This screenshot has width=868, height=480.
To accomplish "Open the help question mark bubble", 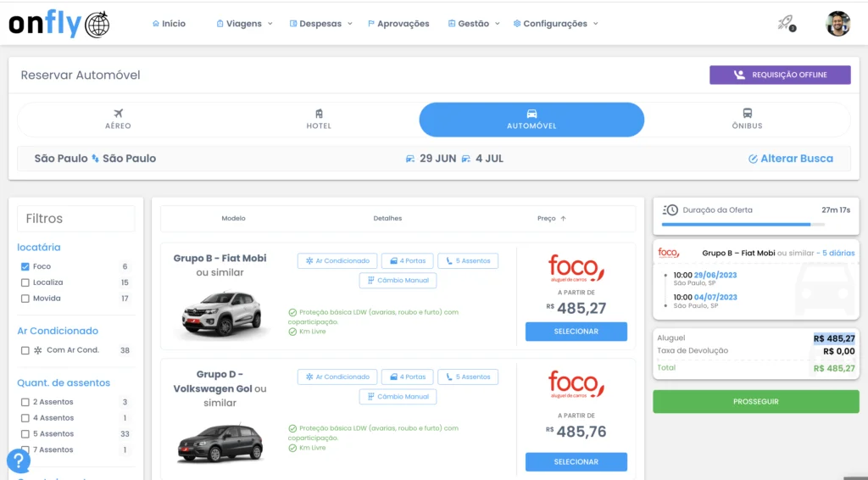I will pyautogui.click(x=19, y=460).
